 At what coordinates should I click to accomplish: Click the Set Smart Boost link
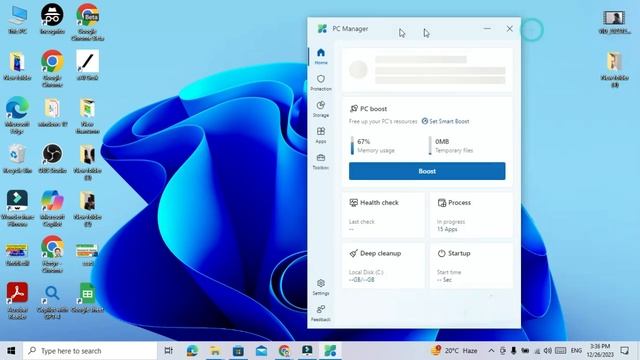point(445,121)
